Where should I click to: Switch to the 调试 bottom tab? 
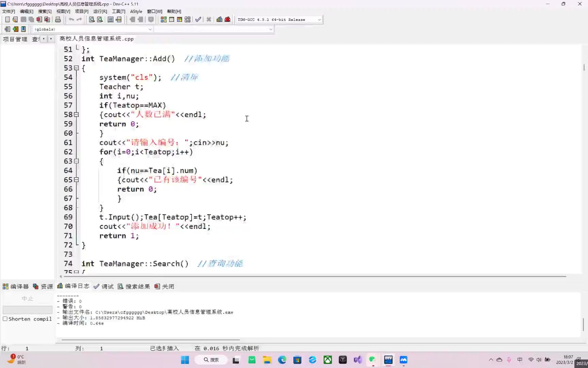click(103, 287)
